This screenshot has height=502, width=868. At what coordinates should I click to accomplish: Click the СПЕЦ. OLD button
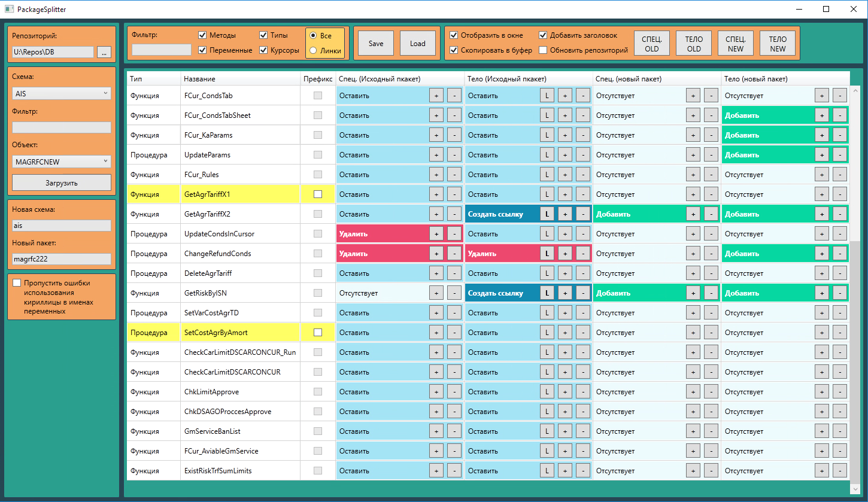[652, 44]
